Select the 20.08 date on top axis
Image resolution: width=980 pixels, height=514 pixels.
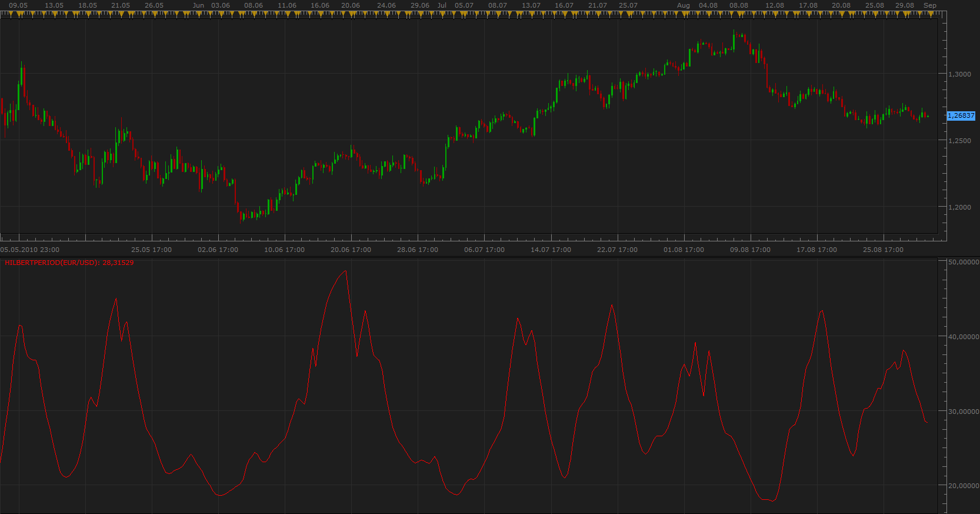[841, 5]
